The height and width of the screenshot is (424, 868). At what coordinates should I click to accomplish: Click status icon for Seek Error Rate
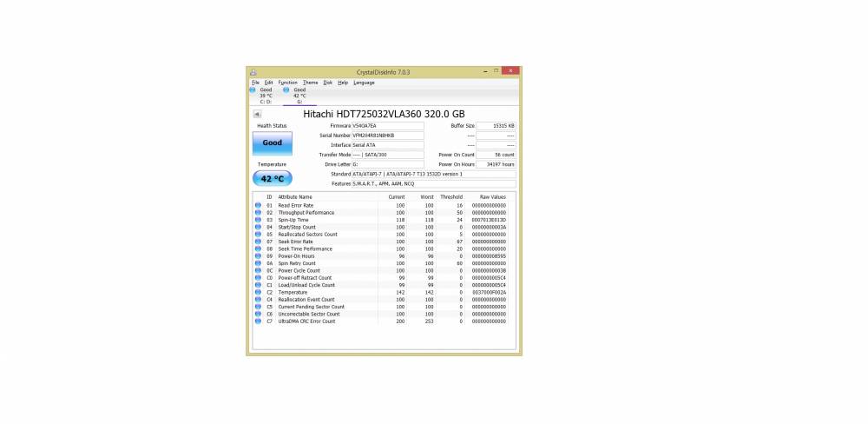tap(258, 242)
